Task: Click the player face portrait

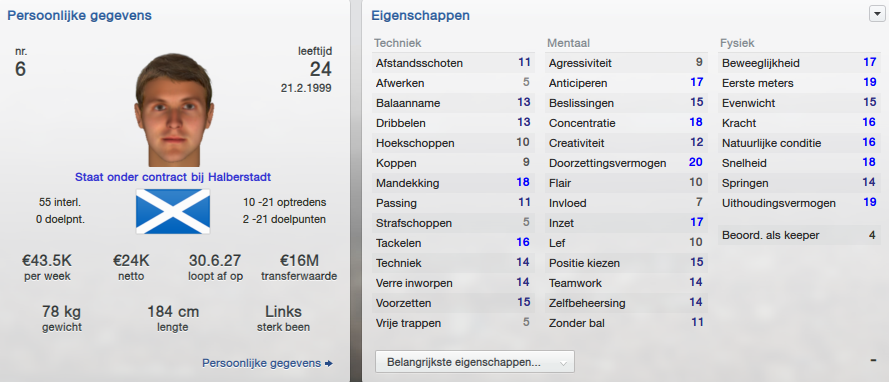Action: [173, 110]
